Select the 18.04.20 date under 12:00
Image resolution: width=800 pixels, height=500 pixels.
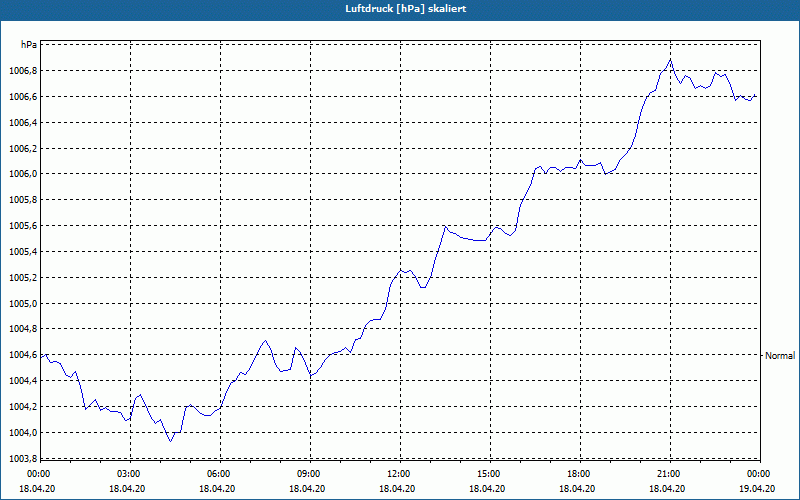397,488
